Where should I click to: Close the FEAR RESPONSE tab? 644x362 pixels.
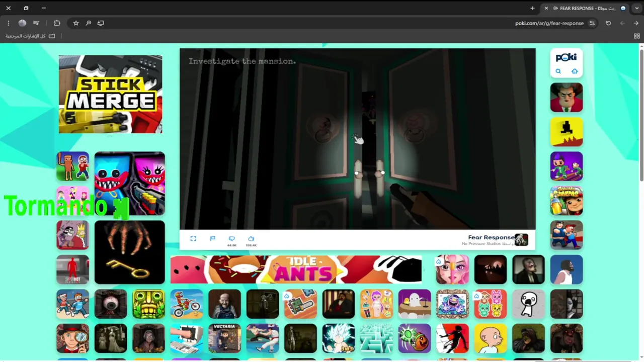[x=546, y=8]
